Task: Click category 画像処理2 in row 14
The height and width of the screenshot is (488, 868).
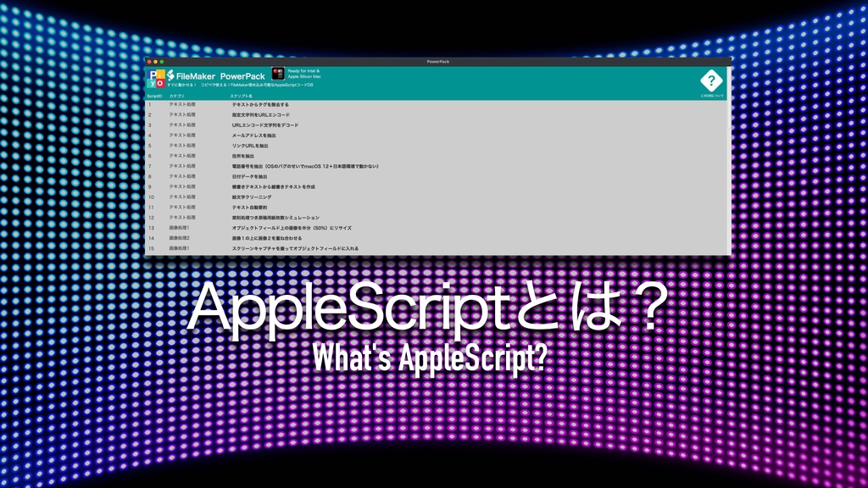Action: pos(180,238)
